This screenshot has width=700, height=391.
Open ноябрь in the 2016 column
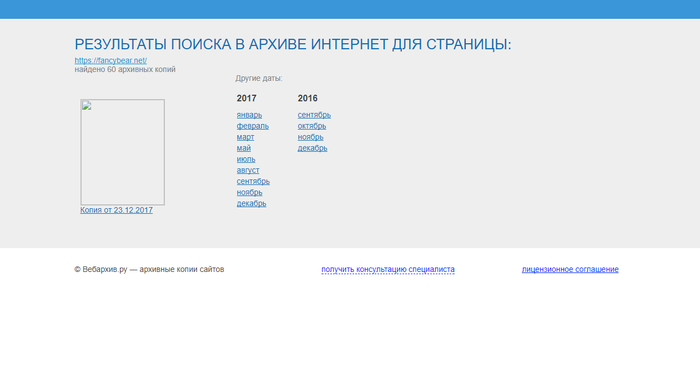[311, 137]
